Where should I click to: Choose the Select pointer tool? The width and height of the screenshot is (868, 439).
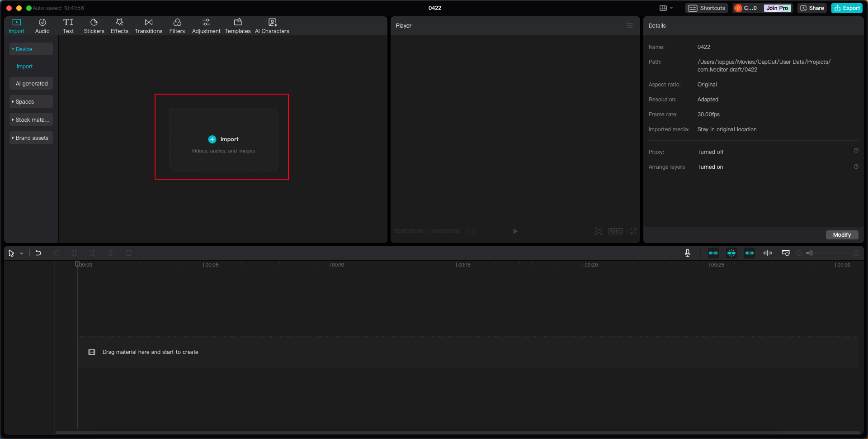11,253
